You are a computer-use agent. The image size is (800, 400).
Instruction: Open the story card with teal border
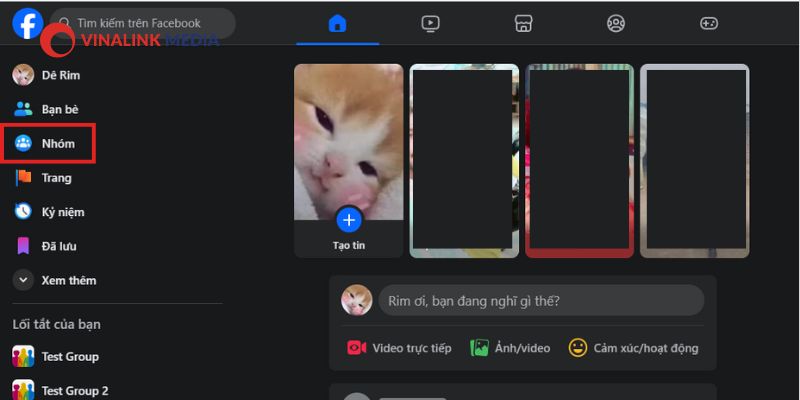pyautogui.click(x=464, y=161)
